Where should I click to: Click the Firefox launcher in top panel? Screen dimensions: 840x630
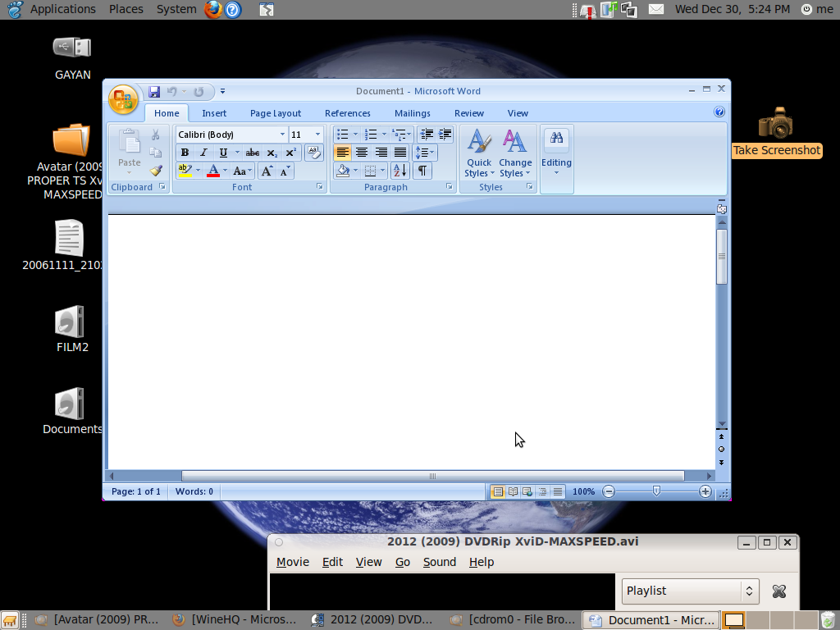point(212,10)
